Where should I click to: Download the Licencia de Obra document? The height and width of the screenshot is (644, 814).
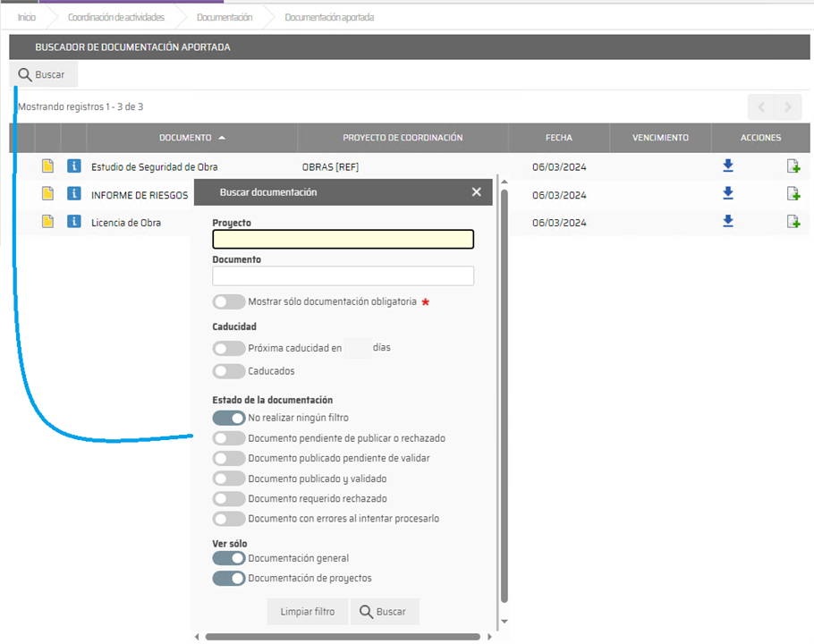[x=728, y=221]
